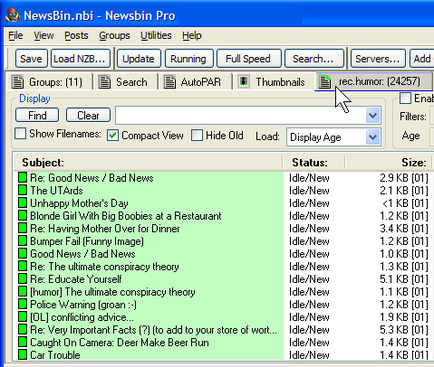Click the Search... toolbar button
This screenshot has height=367, width=434.
(x=313, y=59)
